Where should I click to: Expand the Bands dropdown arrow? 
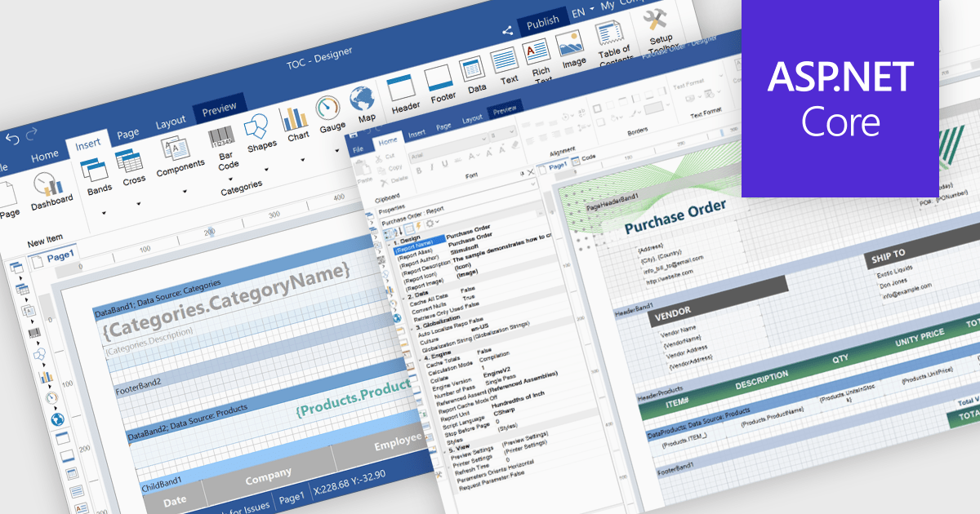click(104, 213)
